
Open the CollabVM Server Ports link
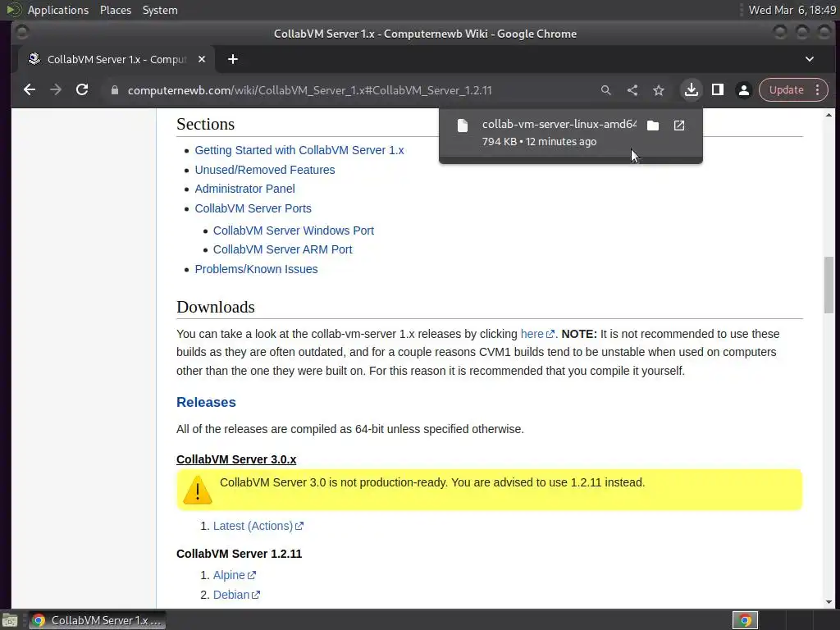click(x=253, y=208)
